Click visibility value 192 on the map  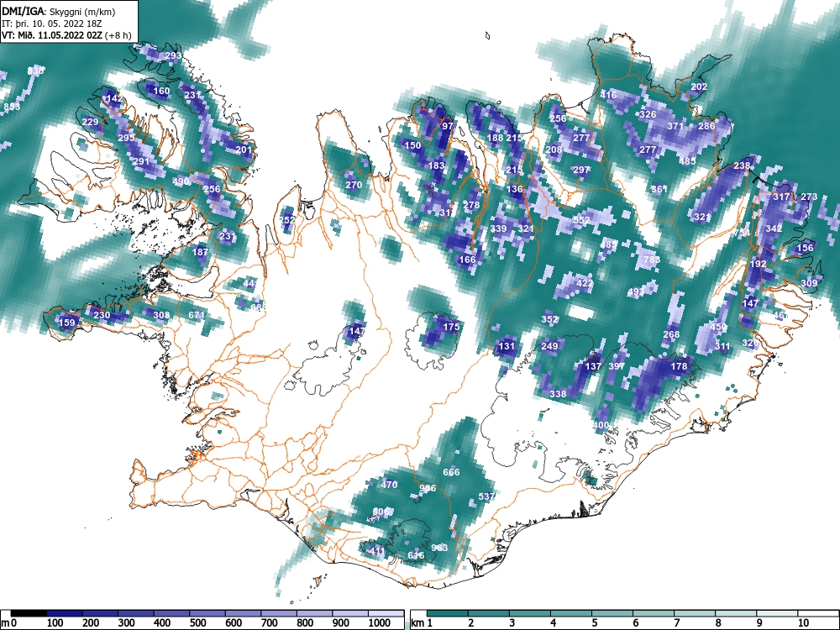click(758, 264)
